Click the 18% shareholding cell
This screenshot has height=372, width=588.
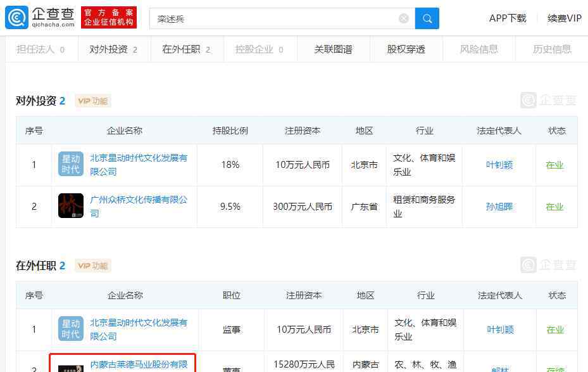coord(230,165)
